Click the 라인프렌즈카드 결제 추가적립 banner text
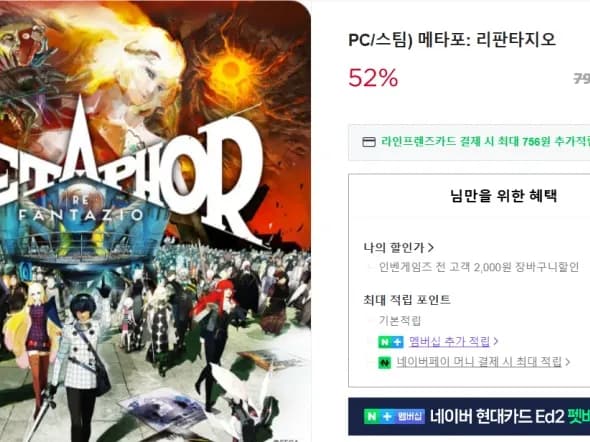The width and height of the screenshot is (590, 442). 485,141
